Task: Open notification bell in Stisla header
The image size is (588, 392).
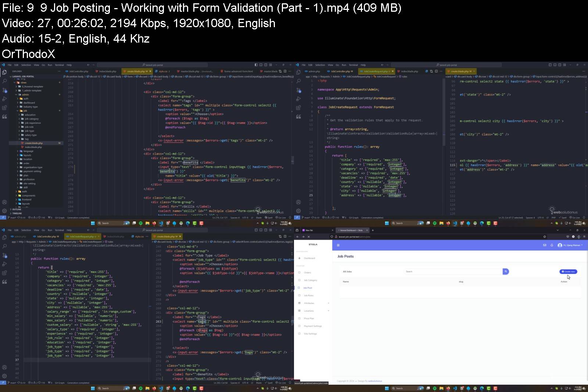Action: pyautogui.click(x=552, y=245)
